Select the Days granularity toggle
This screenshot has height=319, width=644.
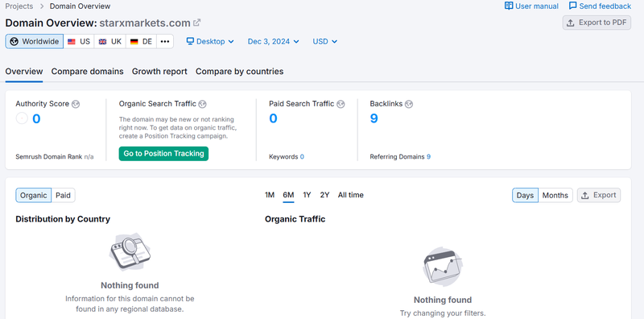tap(525, 195)
